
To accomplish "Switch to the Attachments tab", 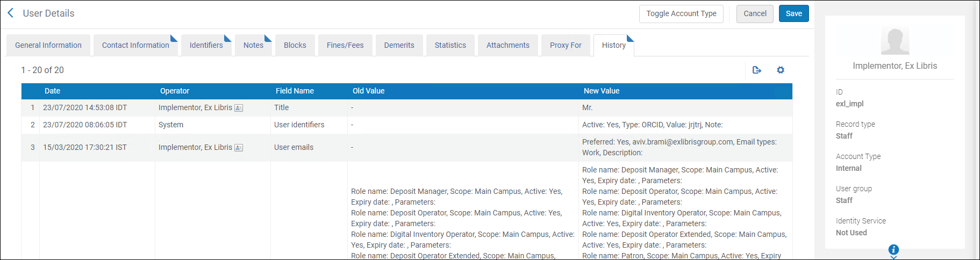I will 508,45.
